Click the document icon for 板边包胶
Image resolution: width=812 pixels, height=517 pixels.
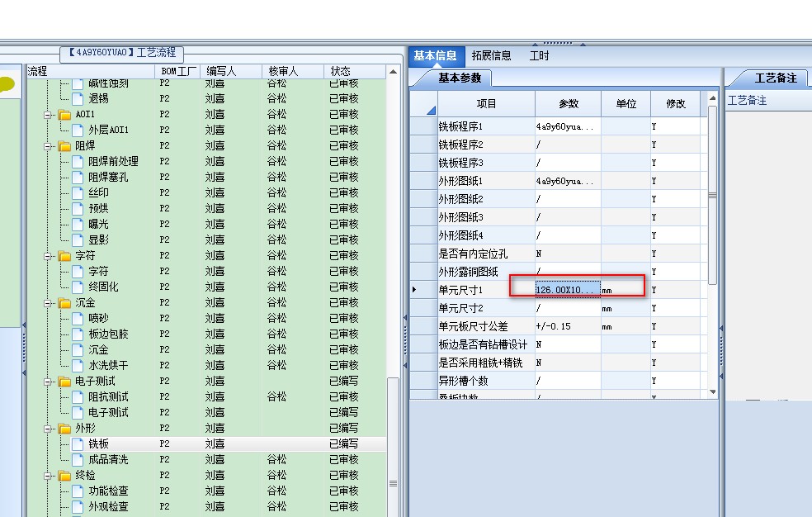[x=78, y=334]
